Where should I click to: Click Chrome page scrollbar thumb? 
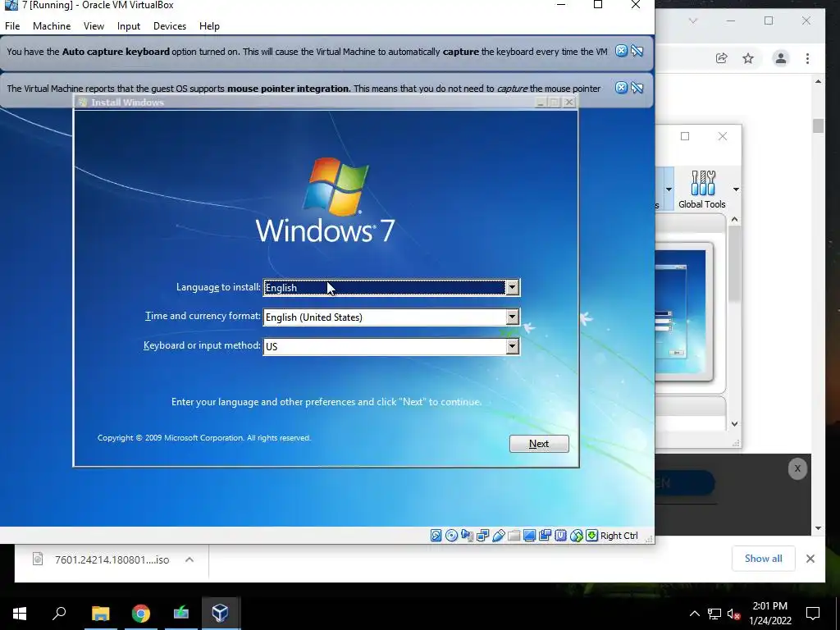(x=818, y=126)
